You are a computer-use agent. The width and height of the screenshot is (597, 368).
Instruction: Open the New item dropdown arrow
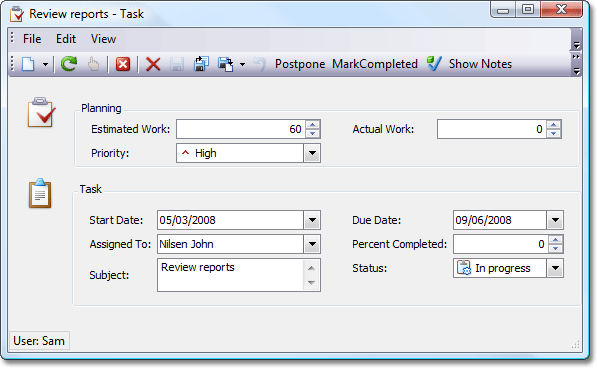pos(45,64)
